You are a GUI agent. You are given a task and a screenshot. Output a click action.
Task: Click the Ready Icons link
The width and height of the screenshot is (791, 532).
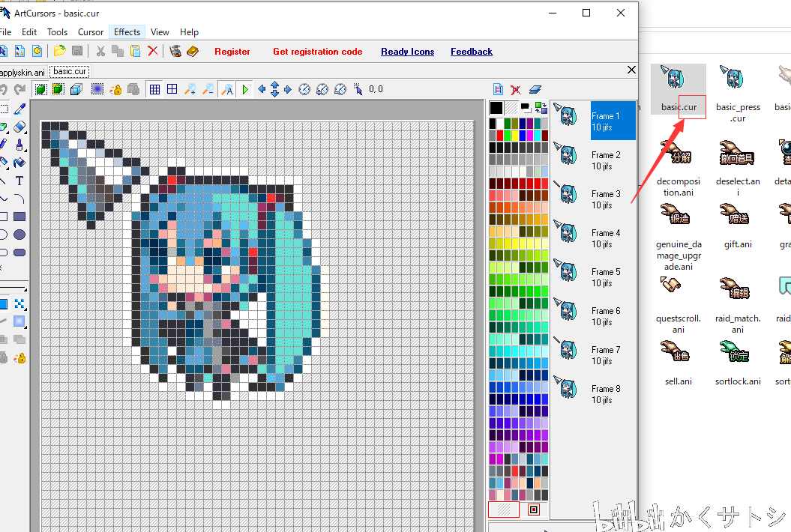(408, 52)
